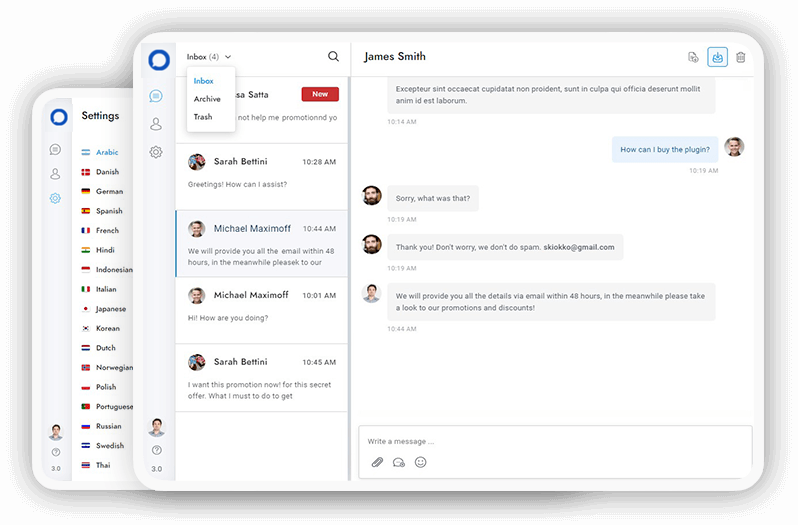Click highlighted gear icon in Settings window
The height and width of the screenshot is (525, 798).
[55, 198]
